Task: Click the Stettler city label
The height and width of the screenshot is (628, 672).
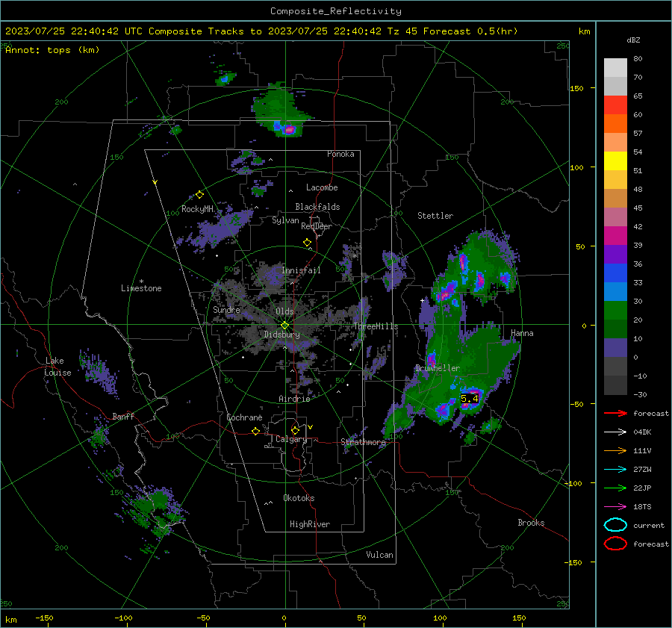Action: click(435, 215)
